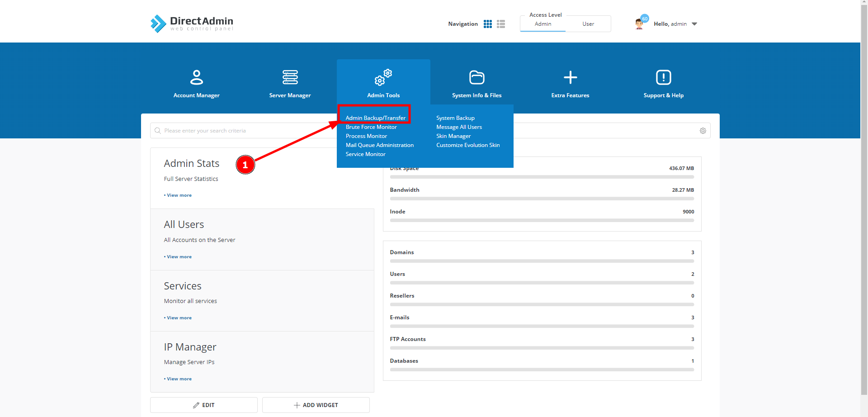Switch navigation to grid view icon
The width and height of the screenshot is (868, 417).
487,24
